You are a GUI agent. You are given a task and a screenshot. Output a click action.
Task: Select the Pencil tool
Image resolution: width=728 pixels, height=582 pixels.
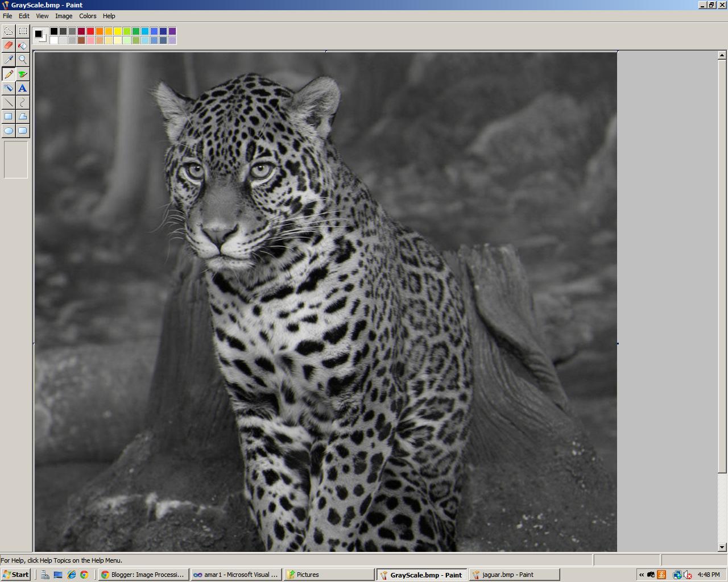[x=9, y=73]
